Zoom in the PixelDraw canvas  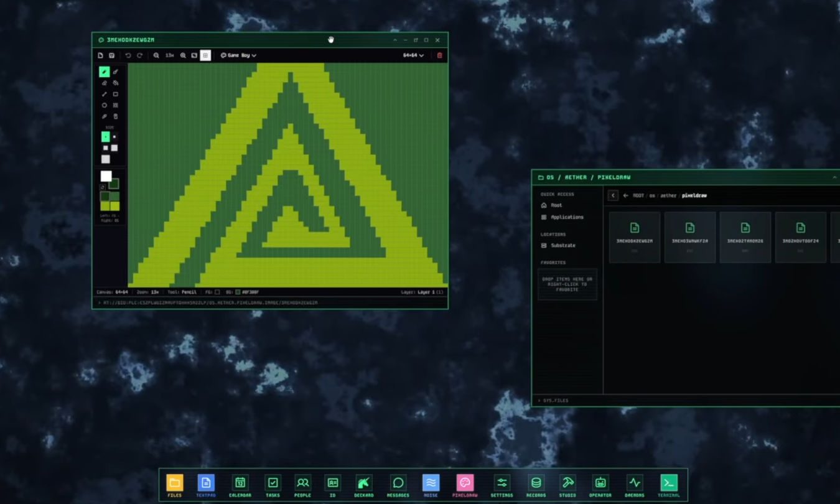(x=183, y=55)
